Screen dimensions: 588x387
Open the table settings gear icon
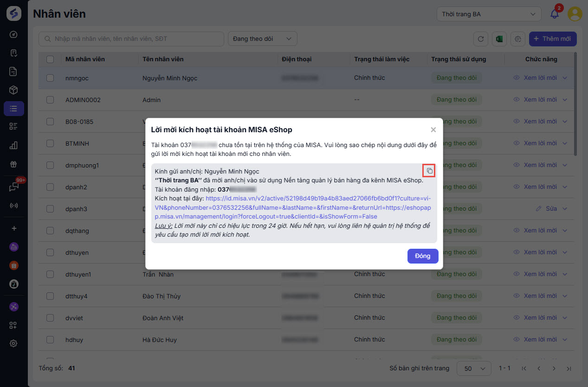[x=518, y=39]
